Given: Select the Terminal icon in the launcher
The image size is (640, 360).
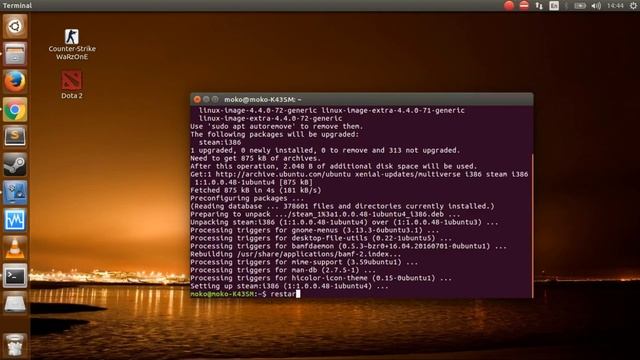Looking at the screenshot, I should pyautogui.click(x=15, y=276).
